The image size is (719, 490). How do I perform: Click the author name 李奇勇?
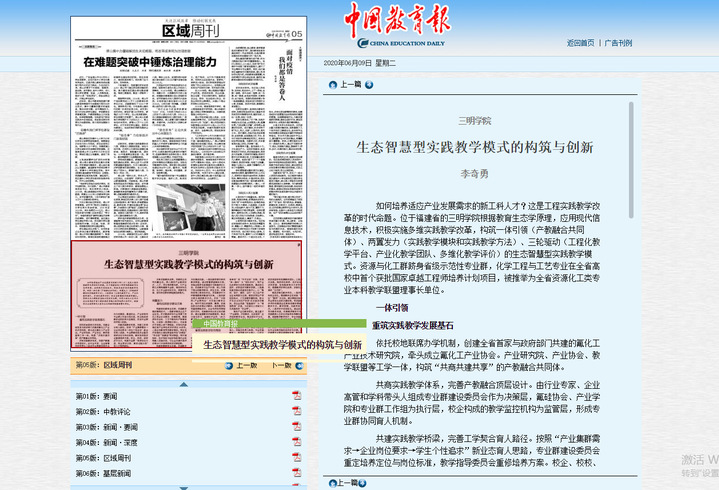coord(475,174)
